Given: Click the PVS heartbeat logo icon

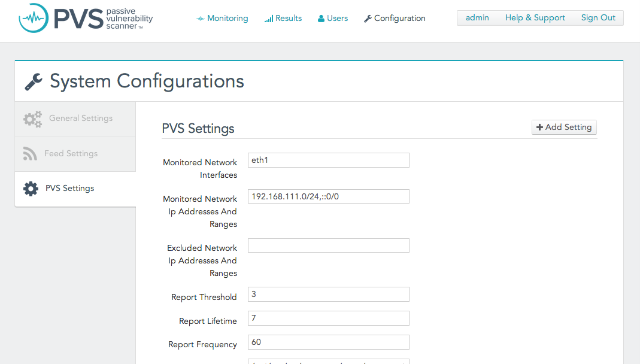Looking at the screenshot, I should pyautogui.click(x=34, y=18).
